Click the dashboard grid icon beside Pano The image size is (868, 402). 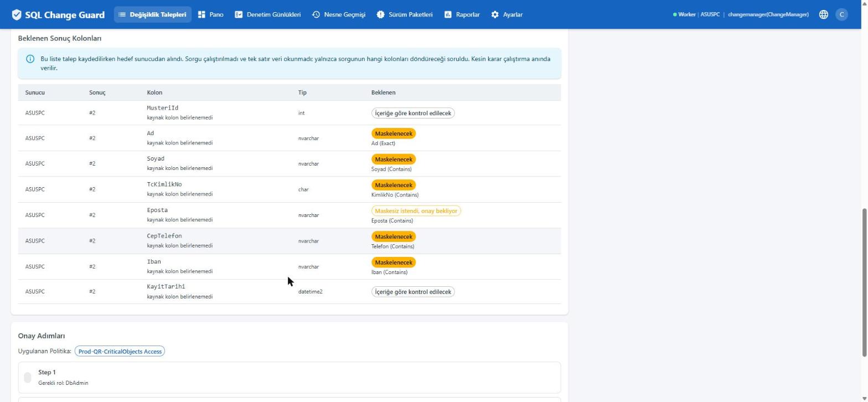201,14
